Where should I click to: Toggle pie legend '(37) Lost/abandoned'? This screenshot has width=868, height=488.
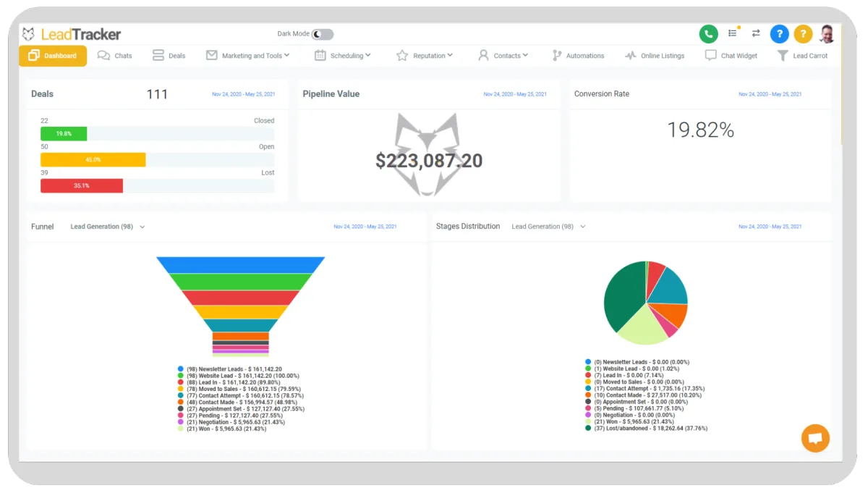[x=646, y=428]
